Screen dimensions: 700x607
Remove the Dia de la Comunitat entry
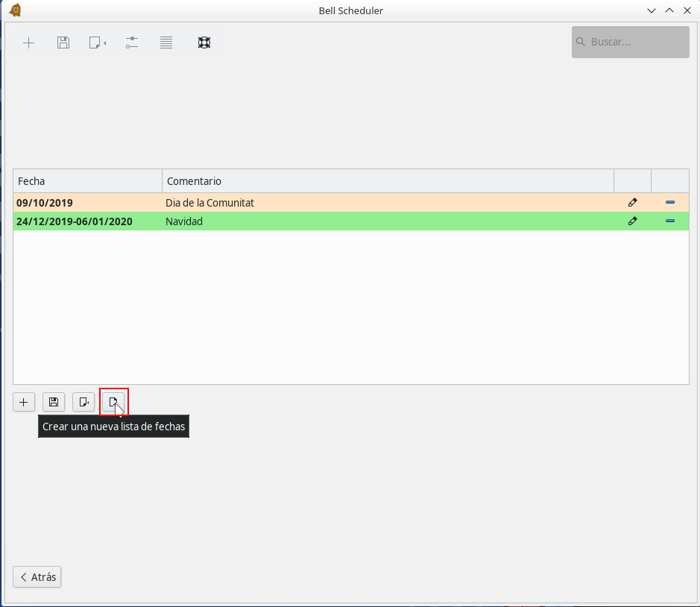tap(669, 202)
